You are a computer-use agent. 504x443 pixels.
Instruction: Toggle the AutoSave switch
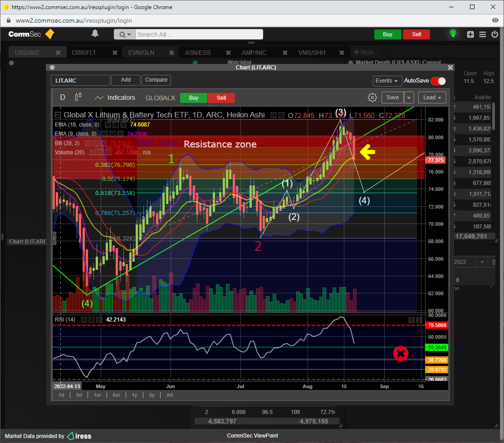tap(438, 81)
